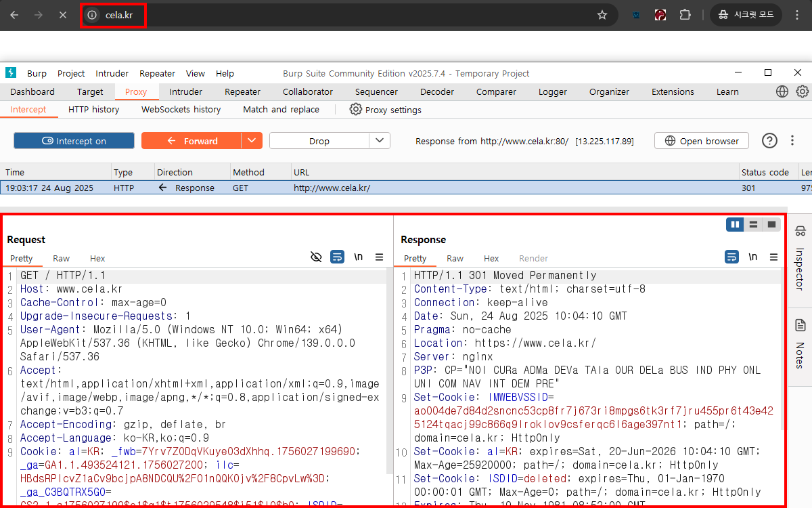This screenshot has height=508, width=812.
Task: Click the Open browser button
Action: 702,141
